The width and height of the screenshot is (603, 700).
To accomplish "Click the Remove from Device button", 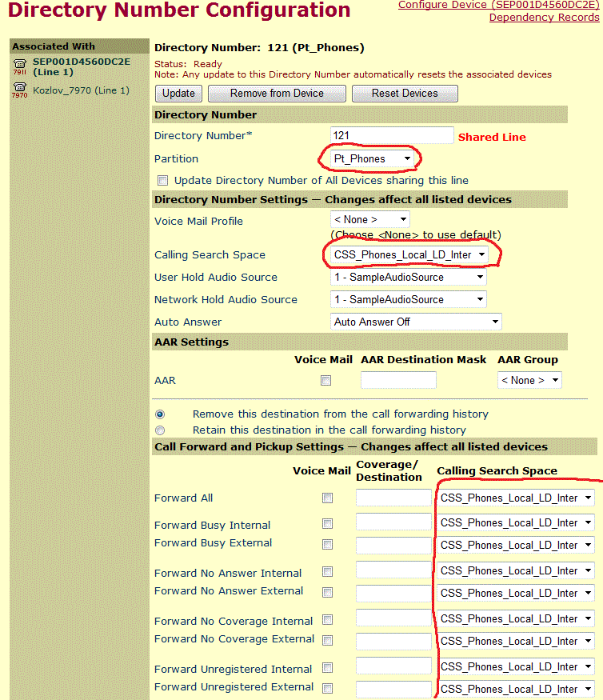I will (277, 94).
